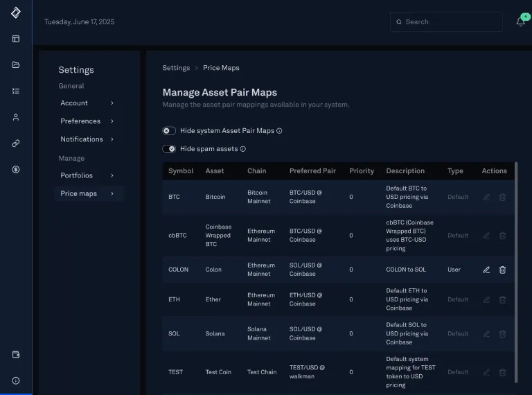Image resolution: width=532 pixels, height=395 pixels.
Task: Click the edit pencil in ETH row
Action: point(486,299)
